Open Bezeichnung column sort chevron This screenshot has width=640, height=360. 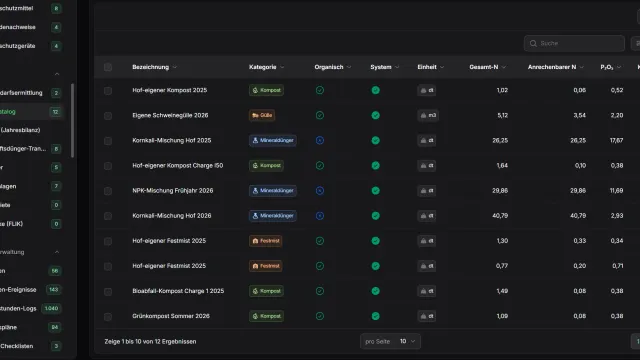(x=175, y=67)
